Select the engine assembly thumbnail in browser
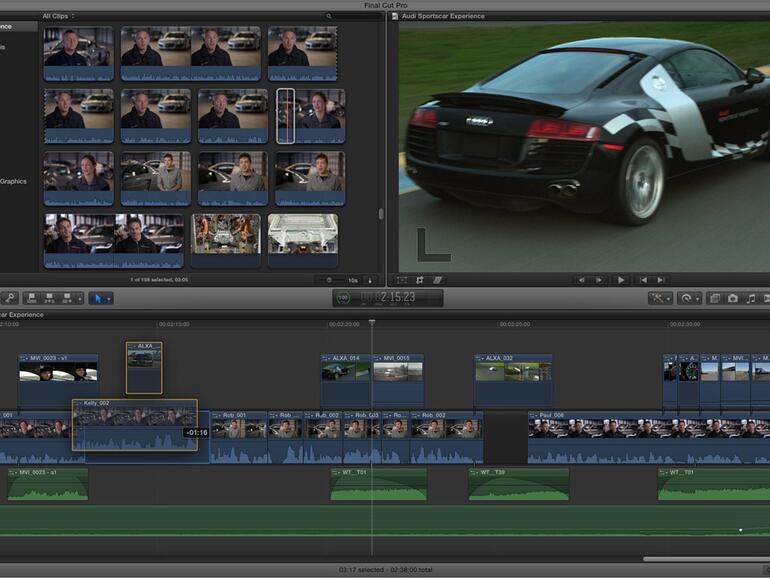770x578 pixels. (225, 233)
